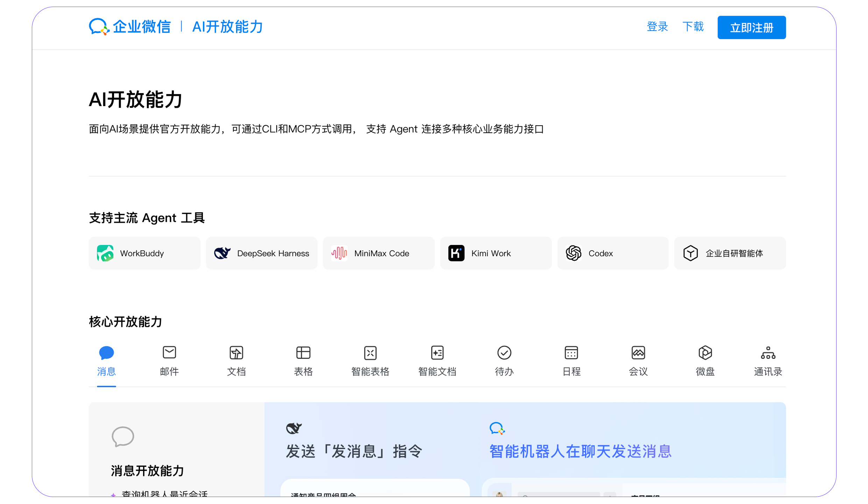Click the 智能文档 icon
Image resolution: width=868 pixels, height=504 pixels.
click(x=437, y=353)
